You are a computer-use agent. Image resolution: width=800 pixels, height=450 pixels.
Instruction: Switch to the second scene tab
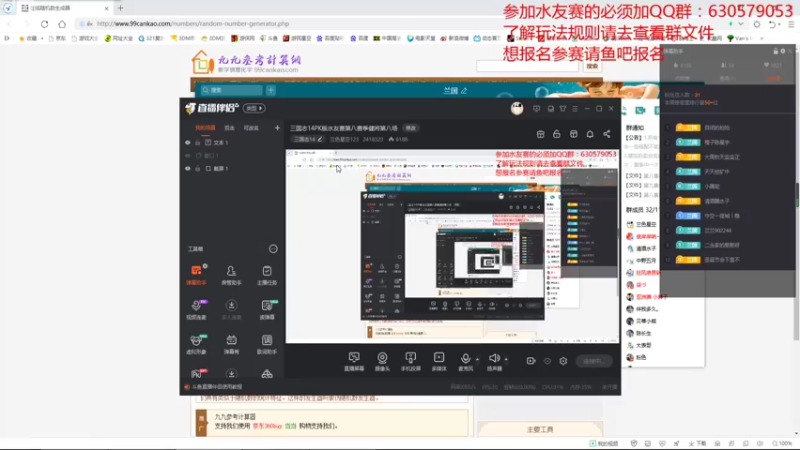click(230, 128)
